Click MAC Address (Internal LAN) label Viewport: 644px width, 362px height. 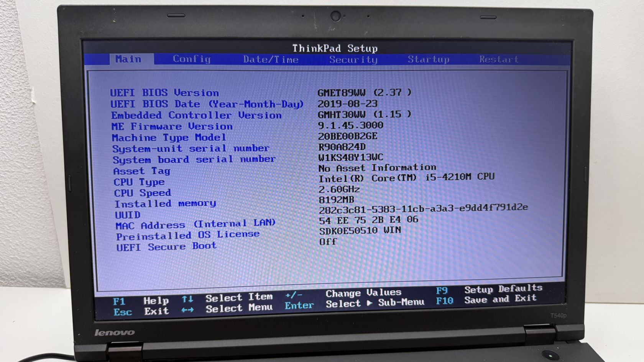195,224
